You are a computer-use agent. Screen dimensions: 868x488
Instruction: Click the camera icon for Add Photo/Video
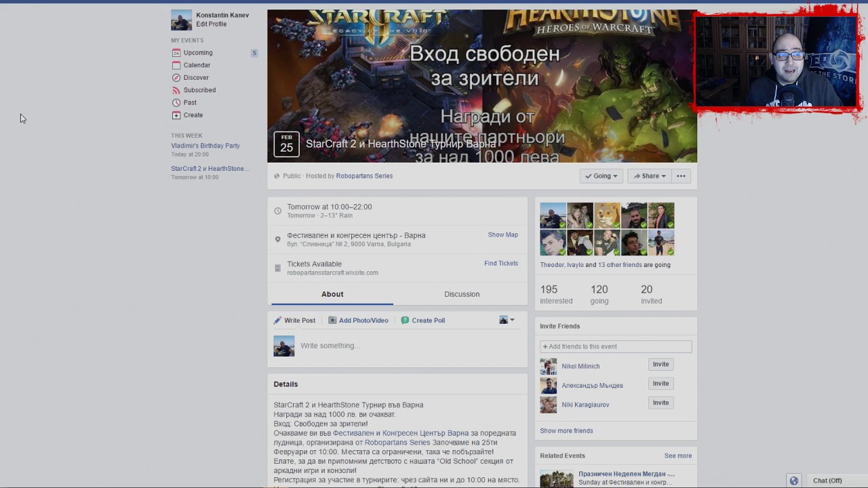coord(332,321)
